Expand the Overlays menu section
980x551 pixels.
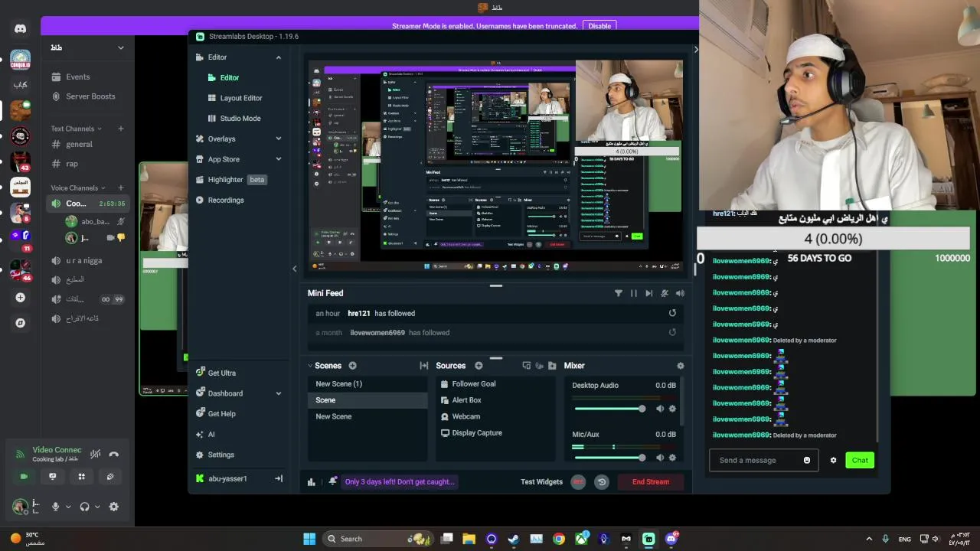(x=279, y=139)
